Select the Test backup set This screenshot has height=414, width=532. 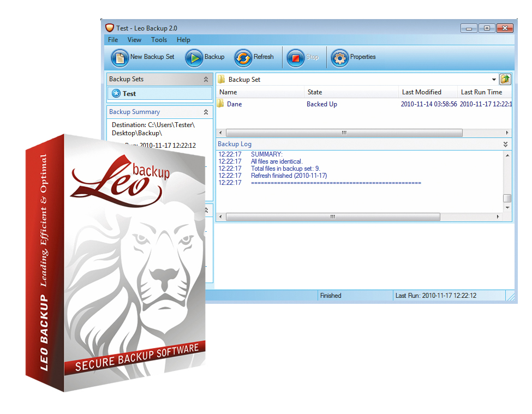tap(129, 94)
